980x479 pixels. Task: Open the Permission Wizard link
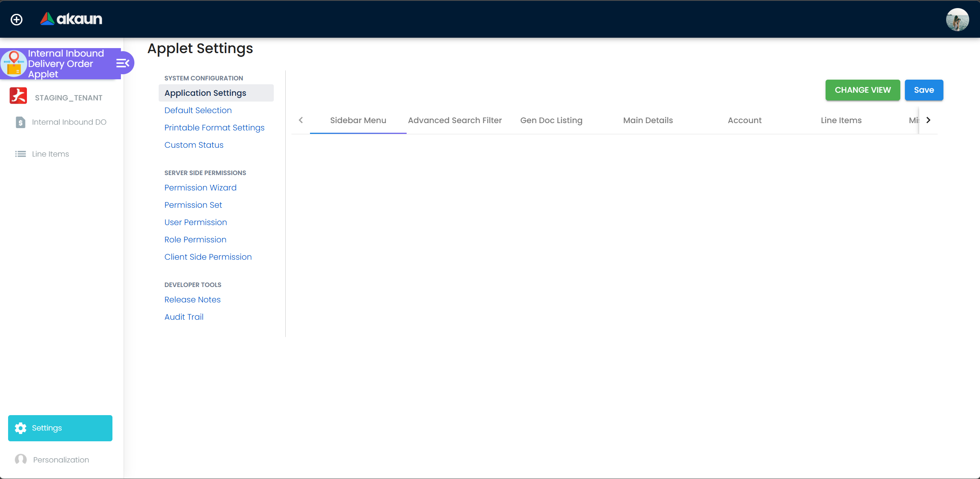tap(201, 188)
